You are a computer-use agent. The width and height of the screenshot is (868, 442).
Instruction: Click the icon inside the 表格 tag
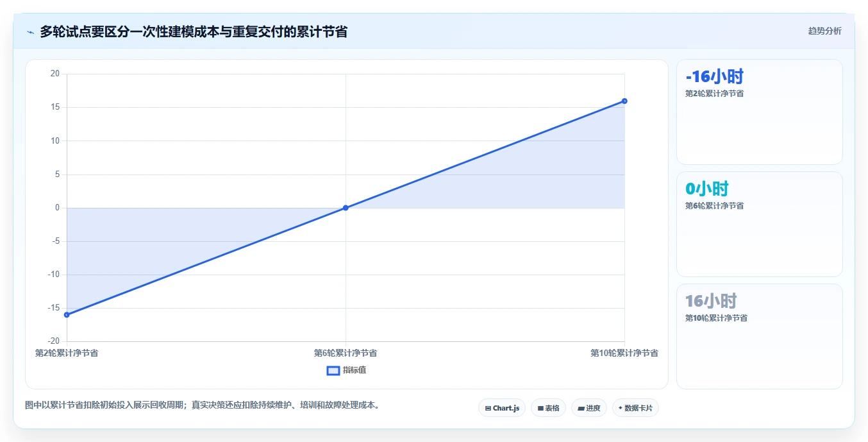click(x=540, y=409)
